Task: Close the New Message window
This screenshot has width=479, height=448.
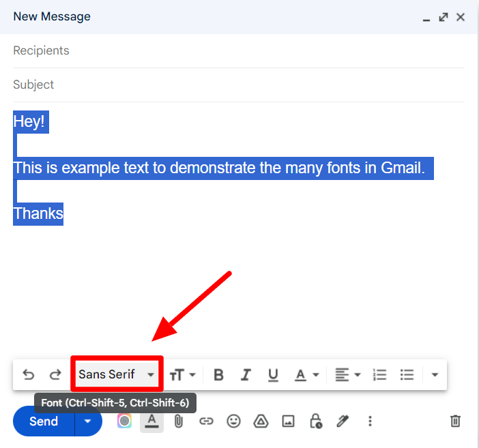Action: (461, 17)
